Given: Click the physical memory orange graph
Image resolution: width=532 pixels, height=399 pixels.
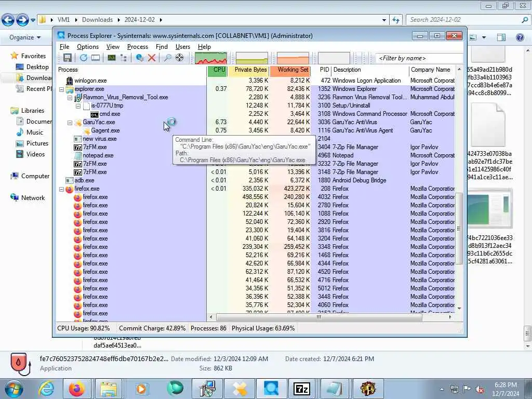Looking at the screenshot, I should click(x=293, y=58).
